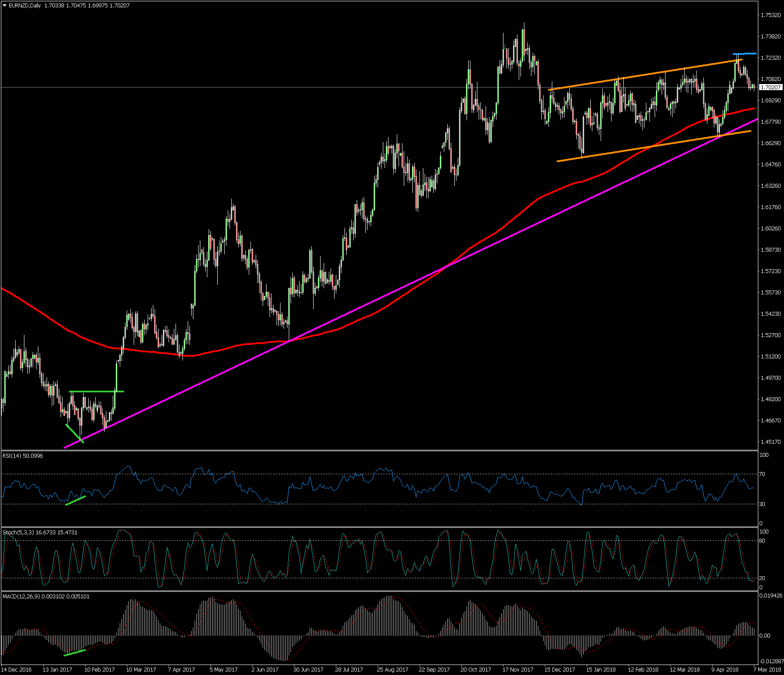Click the current price tag 1.70207
The height and width of the screenshot is (675, 784).
pyautogui.click(x=770, y=88)
